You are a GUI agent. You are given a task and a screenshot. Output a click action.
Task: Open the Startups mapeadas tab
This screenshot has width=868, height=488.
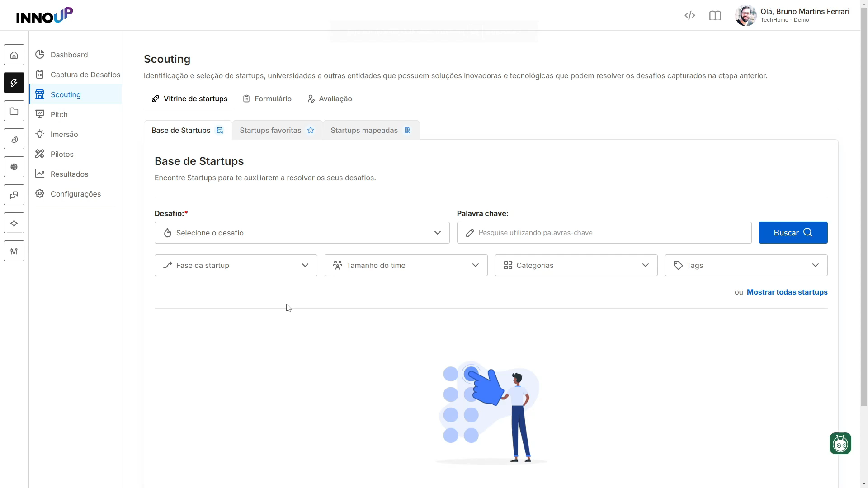tap(371, 130)
